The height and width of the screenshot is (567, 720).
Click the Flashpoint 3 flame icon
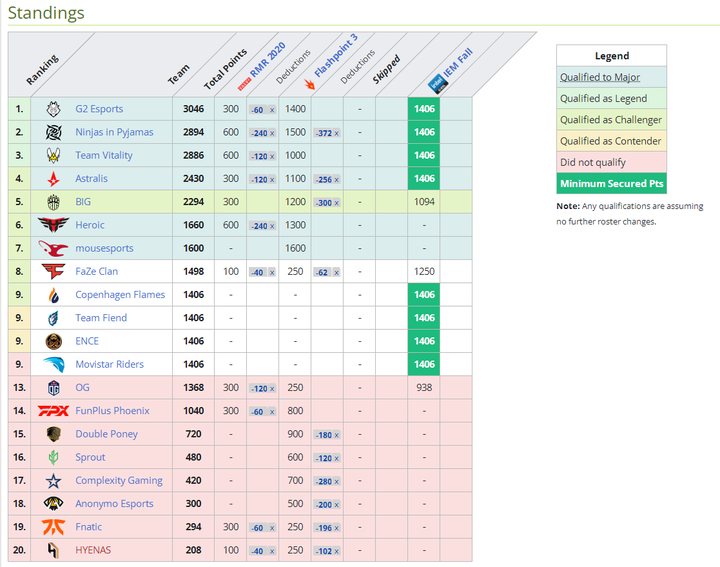point(309,84)
